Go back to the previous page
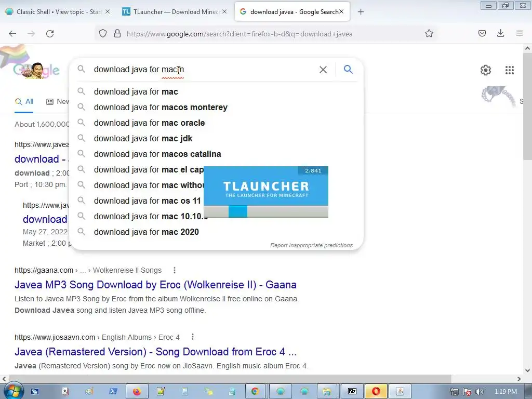Viewport: 532px width, 399px height. (12, 34)
